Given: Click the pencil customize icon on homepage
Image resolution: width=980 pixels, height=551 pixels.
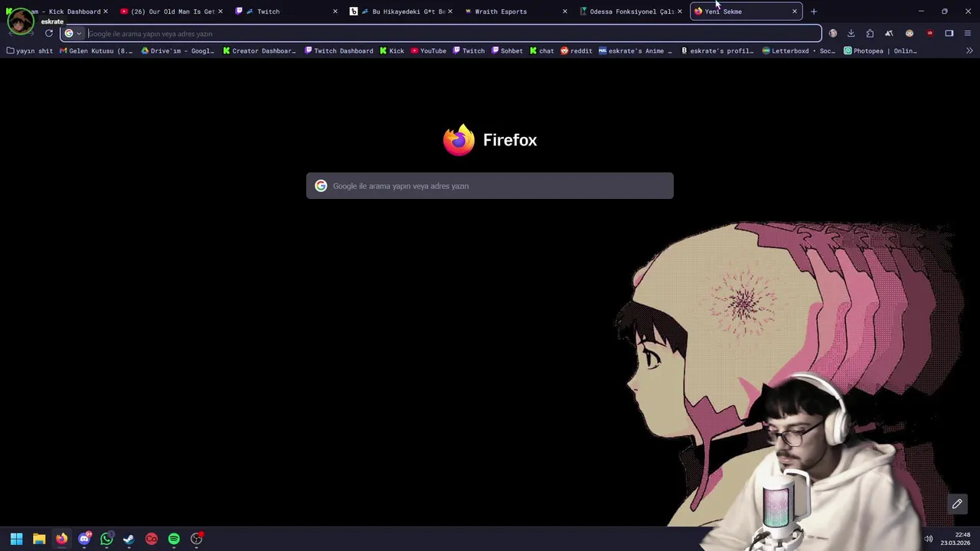Looking at the screenshot, I should click(957, 504).
